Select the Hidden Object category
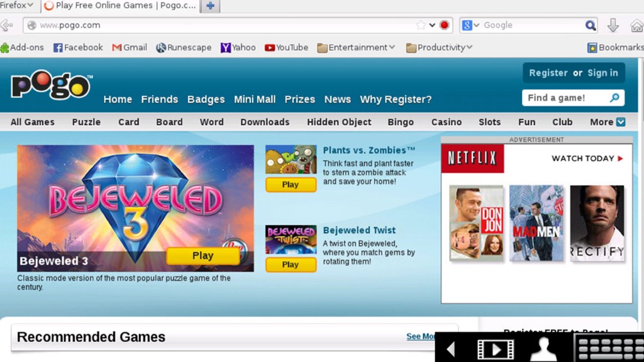This screenshot has height=362, width=644. coord(339,122)
